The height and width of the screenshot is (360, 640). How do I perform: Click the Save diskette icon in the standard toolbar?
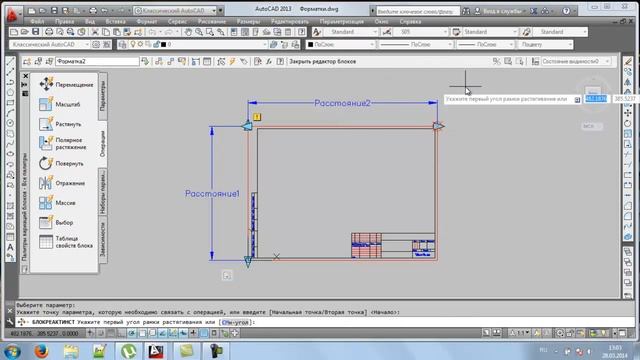[36, 32]
